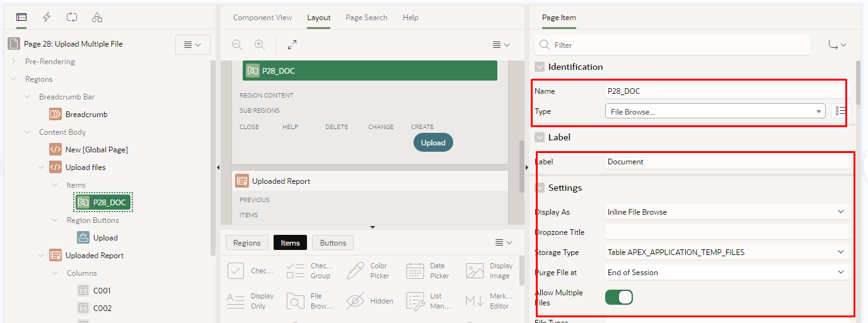Image resolution: width=868 pixels, height=323 pixels.
Task: Collapse the Regions node
Action: 14,79
